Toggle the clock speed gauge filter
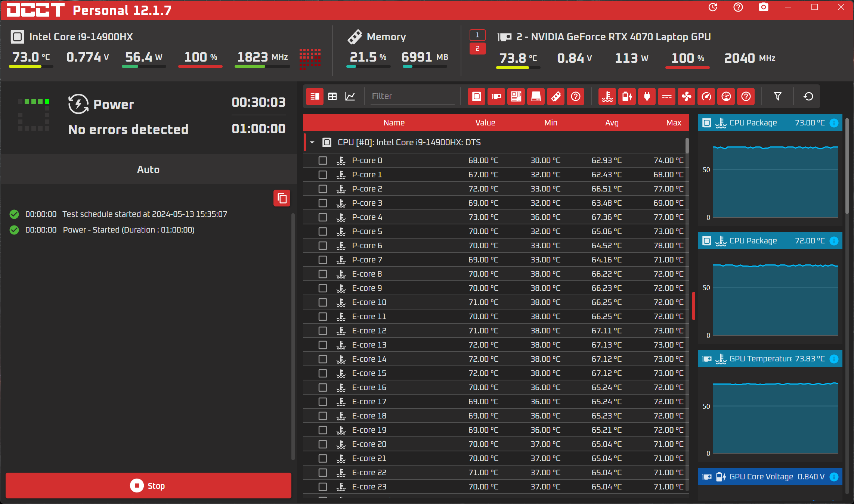Viewport: 854px width, 504px height. tap(706, 97)
